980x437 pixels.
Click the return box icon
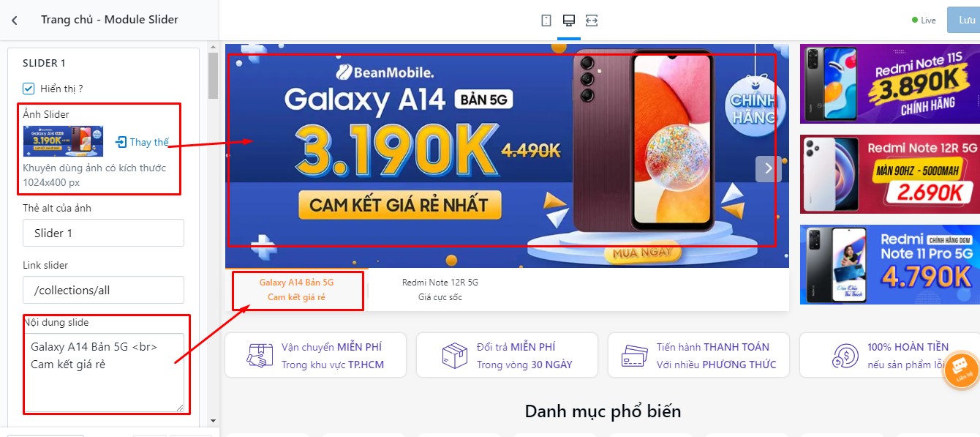(455, 356)
